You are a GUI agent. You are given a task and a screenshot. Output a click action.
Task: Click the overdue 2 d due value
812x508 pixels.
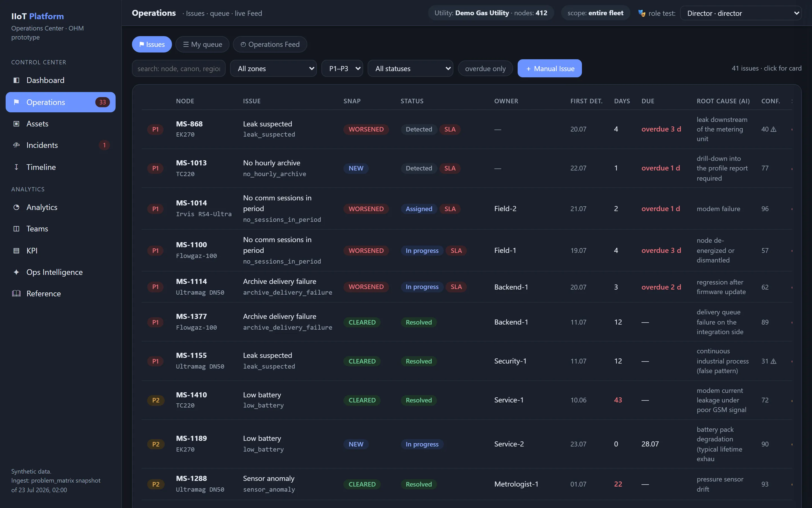[x=661, y=287]
